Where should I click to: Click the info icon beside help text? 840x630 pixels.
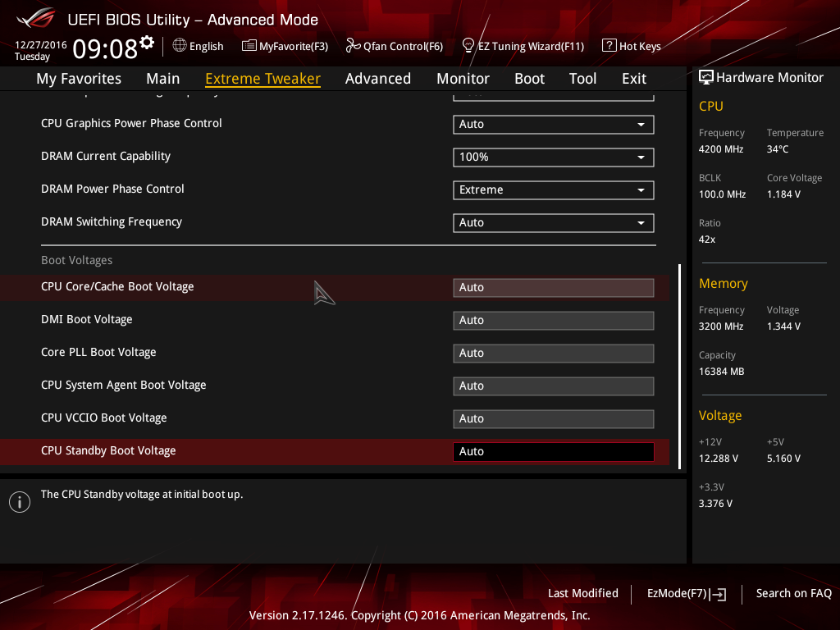(x=20, y=502)
